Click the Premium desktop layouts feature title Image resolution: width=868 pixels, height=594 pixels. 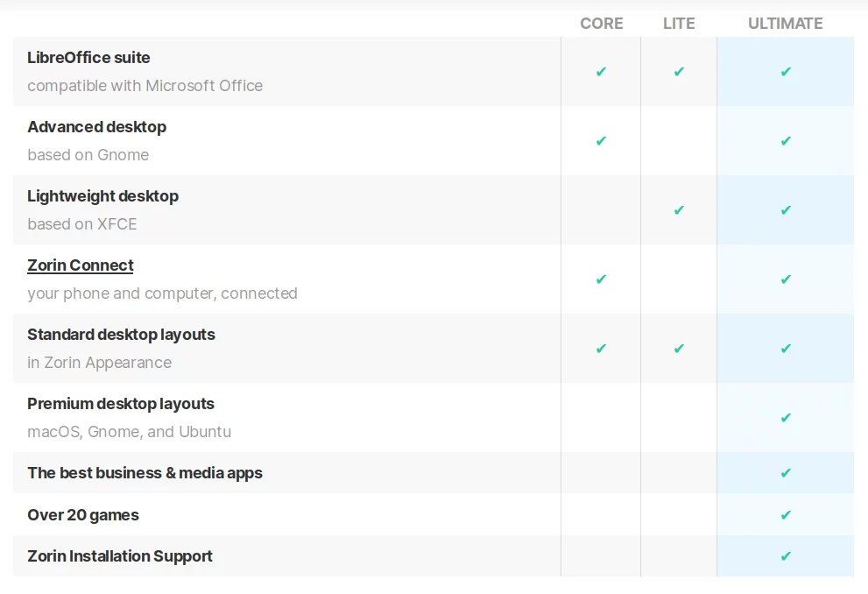point(121,404)
